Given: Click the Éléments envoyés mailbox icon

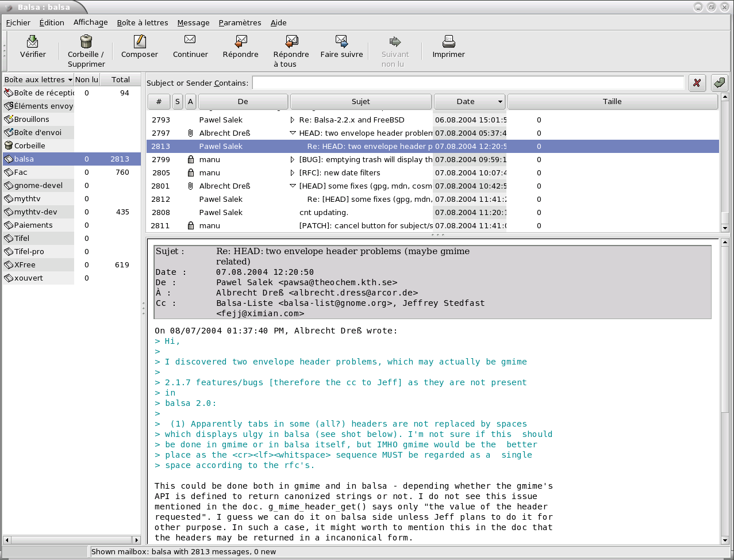Looking at the screenshot, I should pyautogui.click(x=9, y=106).
